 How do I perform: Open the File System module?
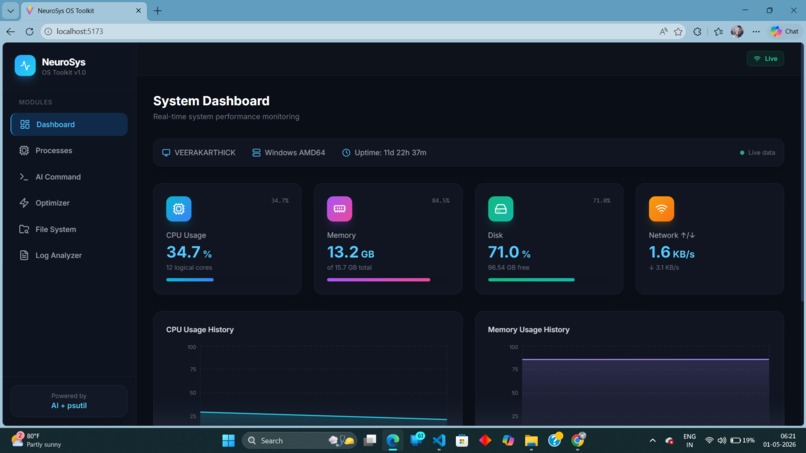click(x=69, y=229)
